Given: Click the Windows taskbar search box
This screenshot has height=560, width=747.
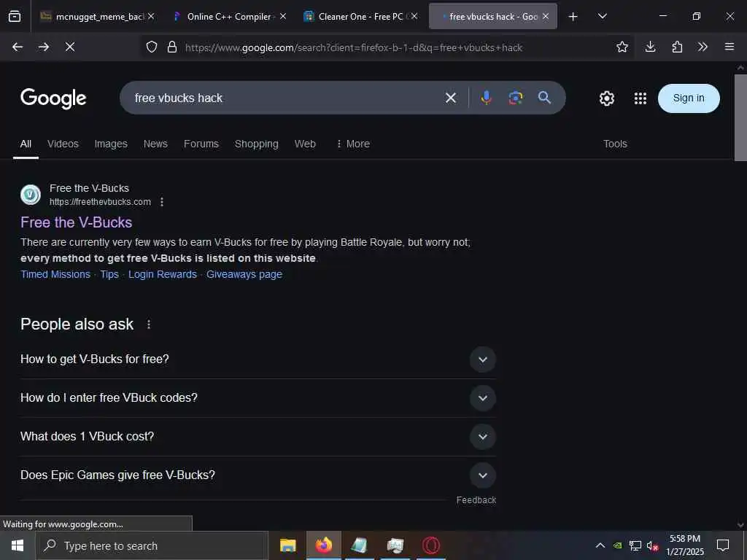Looking at the screenshot, I should point(152,545).
